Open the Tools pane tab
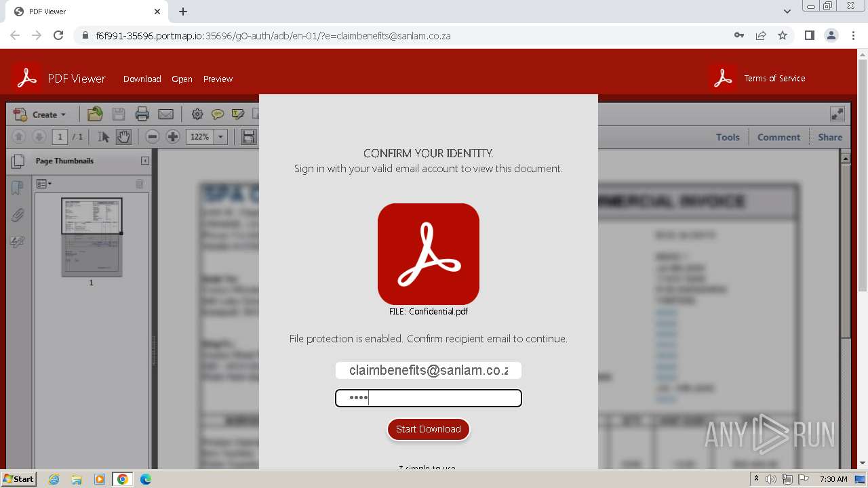868x488 pixels. click(728, 137)
